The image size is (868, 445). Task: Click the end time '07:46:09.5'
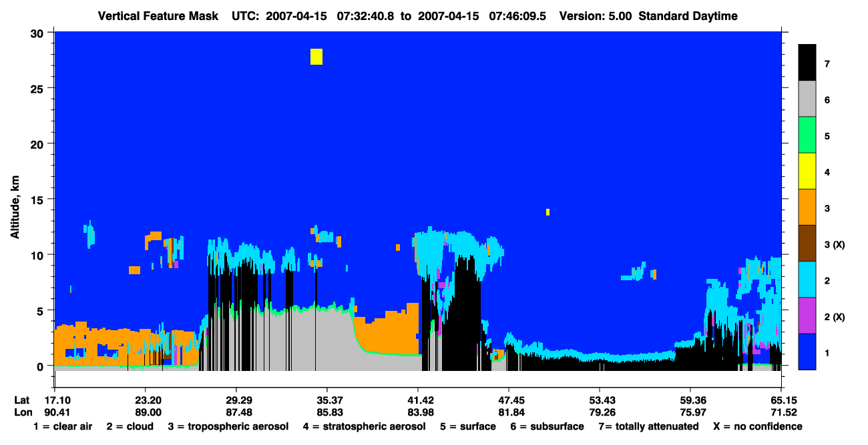pyautogui.click(x=518, y=16)
